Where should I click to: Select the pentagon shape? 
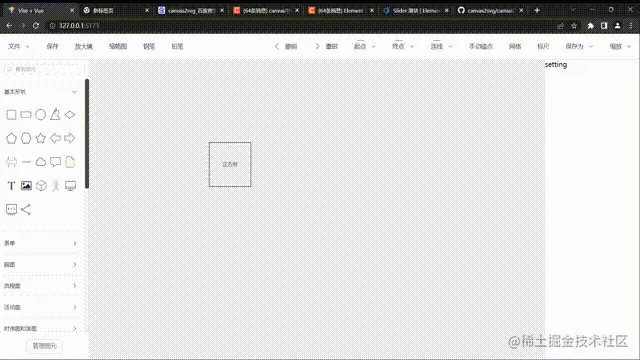click(11, 138)
